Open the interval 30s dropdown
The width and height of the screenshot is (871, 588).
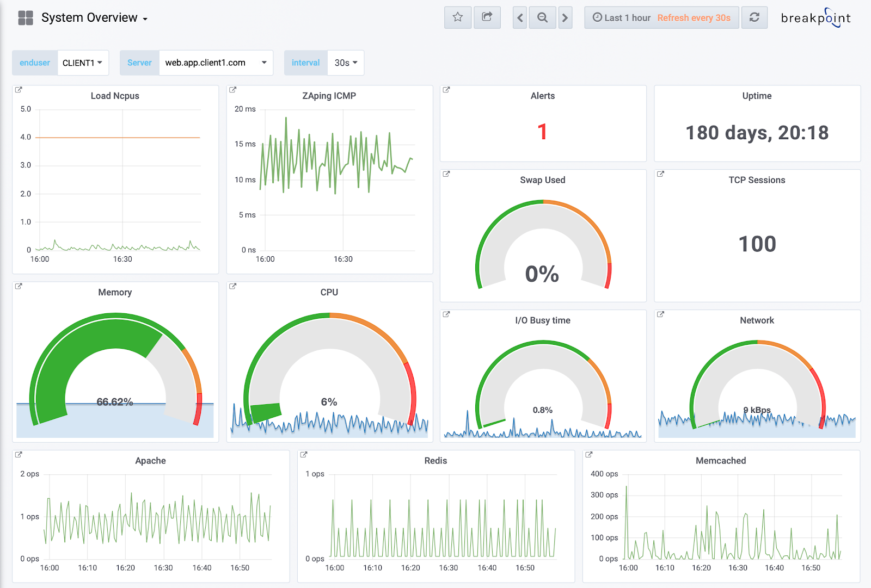[x=345, y=63]
